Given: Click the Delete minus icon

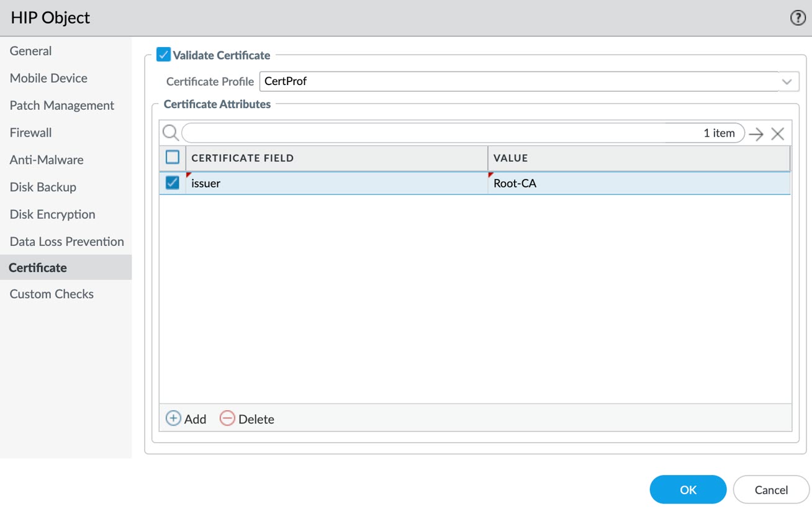Looking at the screenshot, I should tap(227, 418).
